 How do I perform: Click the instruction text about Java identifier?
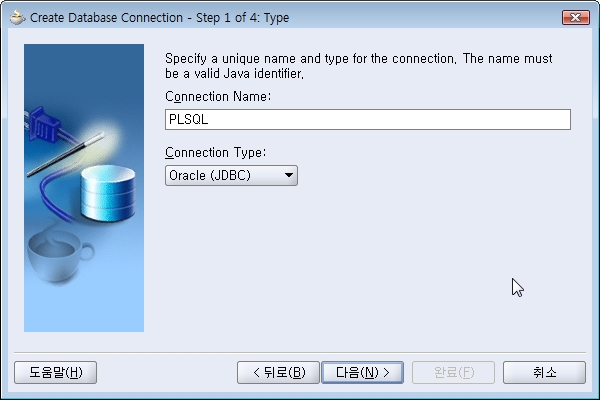point(359,66)
